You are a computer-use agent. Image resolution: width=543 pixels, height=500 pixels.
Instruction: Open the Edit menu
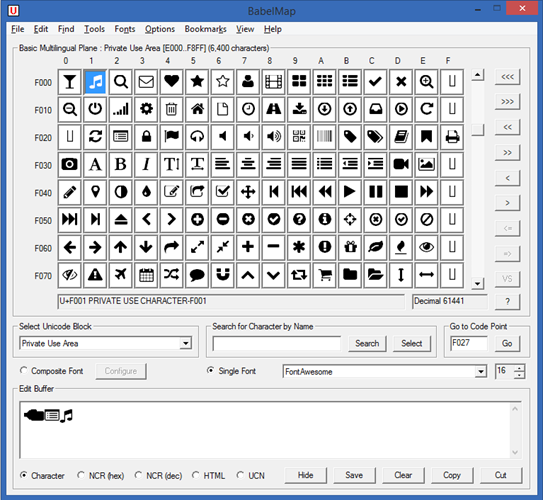41,29
